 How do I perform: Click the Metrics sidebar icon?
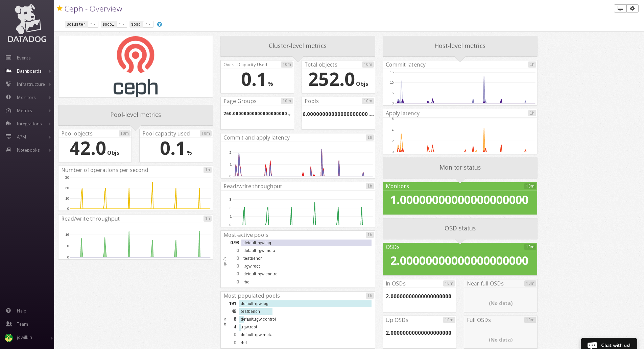tap(8, 110)
